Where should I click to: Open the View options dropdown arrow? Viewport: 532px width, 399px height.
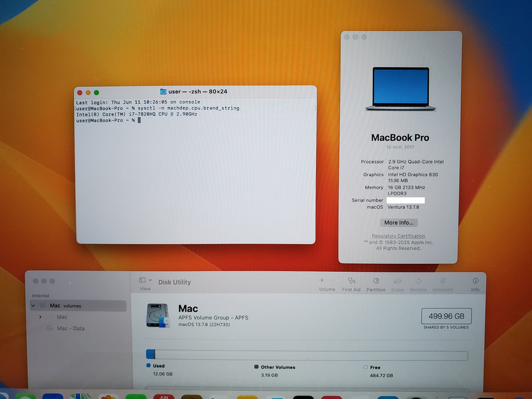click(x=150, y=280)
